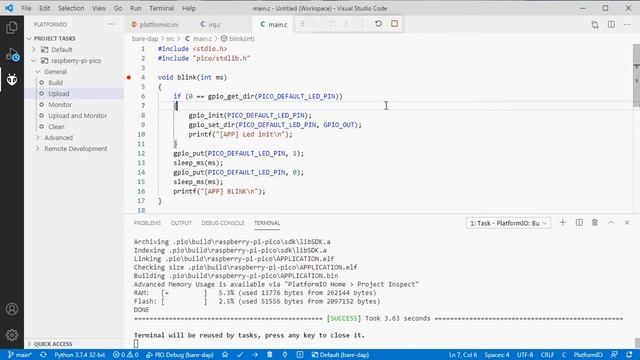Click the CRLF line ending selector

pos(547,355)
